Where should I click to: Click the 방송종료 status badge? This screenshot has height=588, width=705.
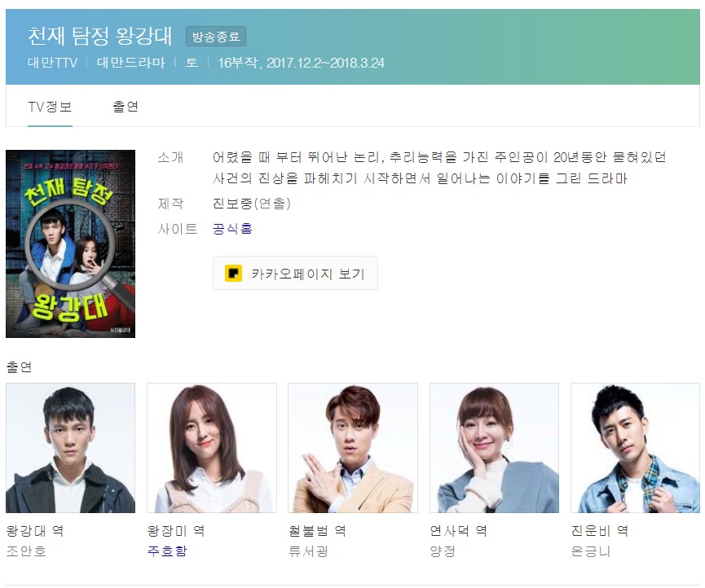coord(216,37)
